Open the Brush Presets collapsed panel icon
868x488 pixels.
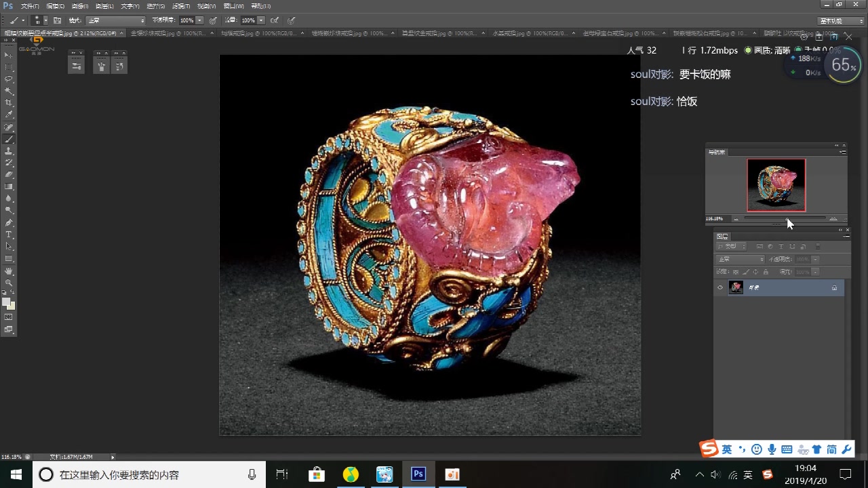(x=77, y=66)
